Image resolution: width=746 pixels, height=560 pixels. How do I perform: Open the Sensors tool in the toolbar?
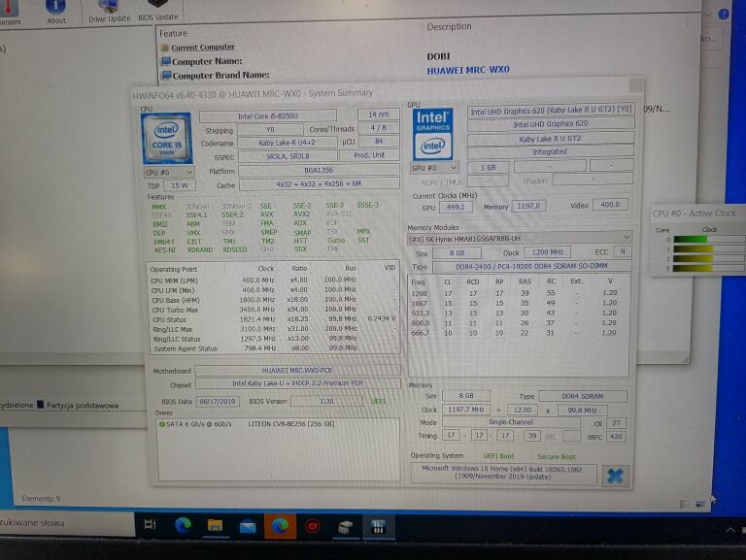coord(9,13)
